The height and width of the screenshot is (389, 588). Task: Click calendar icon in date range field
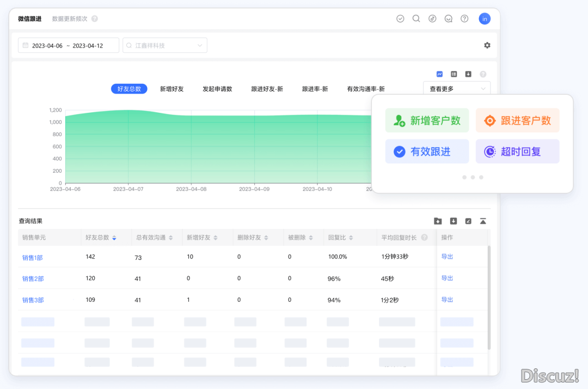26,45
